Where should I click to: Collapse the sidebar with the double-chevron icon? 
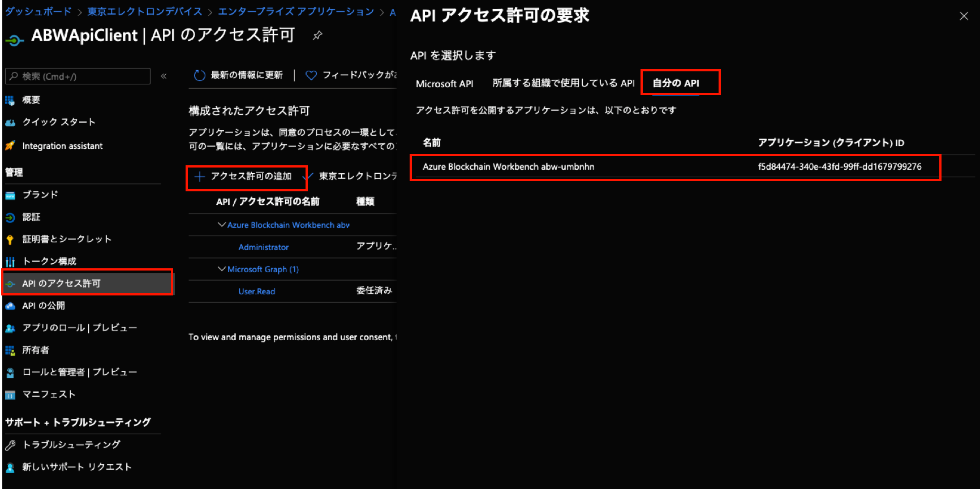tap(164, 76)
